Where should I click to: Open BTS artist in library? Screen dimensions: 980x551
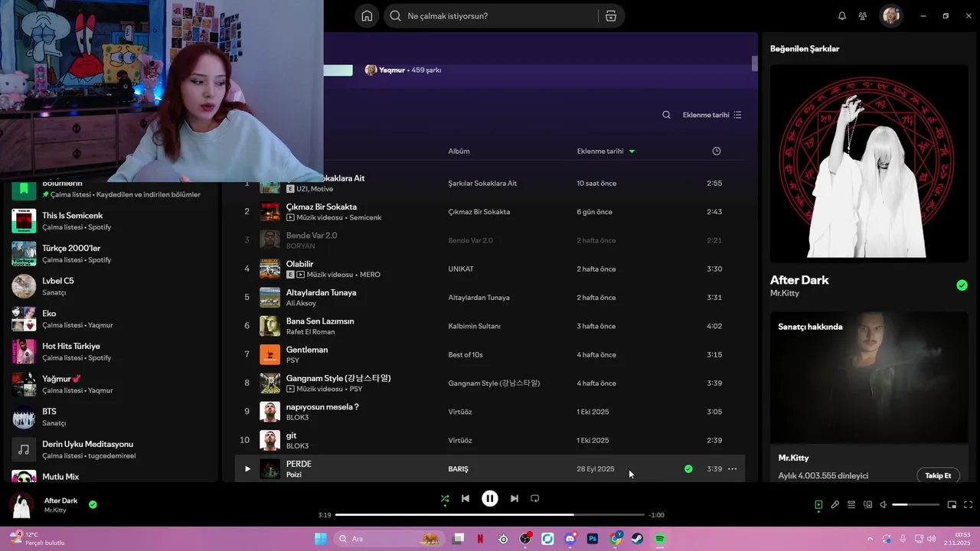(x=111, y=417)
